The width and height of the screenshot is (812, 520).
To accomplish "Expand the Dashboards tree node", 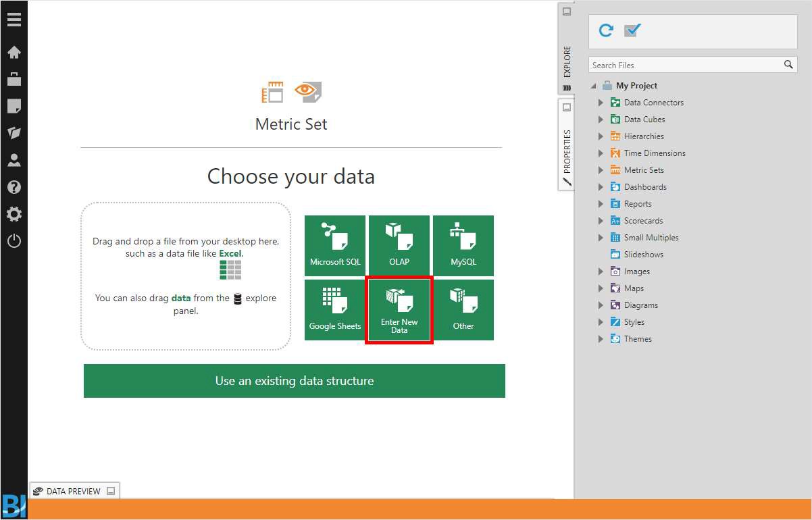I will [601, 186].
